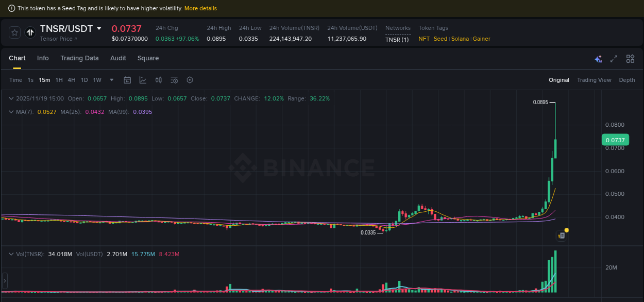Open the calendar to jump to date

[127, 80]
